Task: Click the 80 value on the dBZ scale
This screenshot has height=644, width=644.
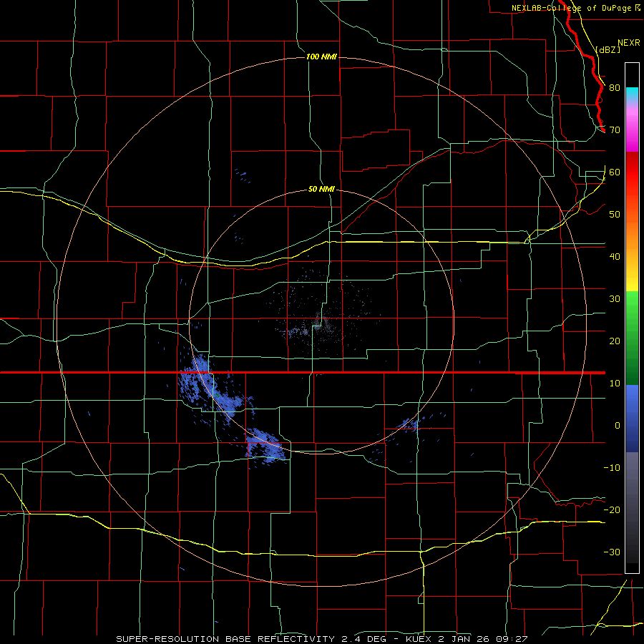Action: coord(615,88)
